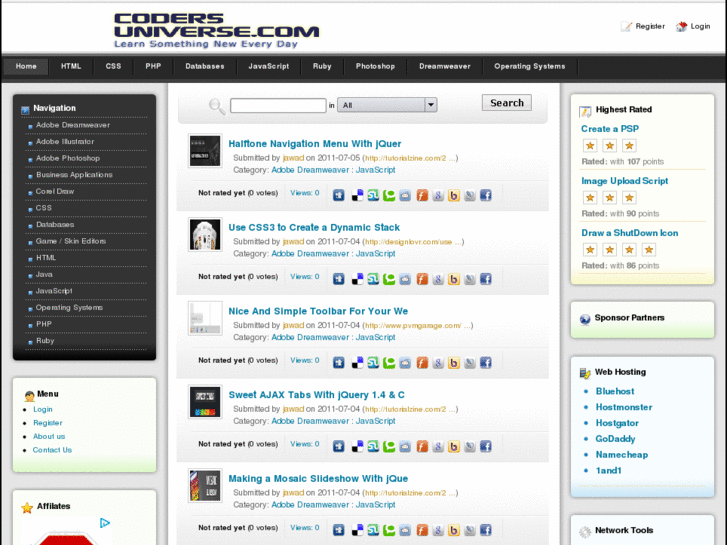
Task: Click orange b icon in Nice And Simple Toolbar row
Action: (454, 363)
